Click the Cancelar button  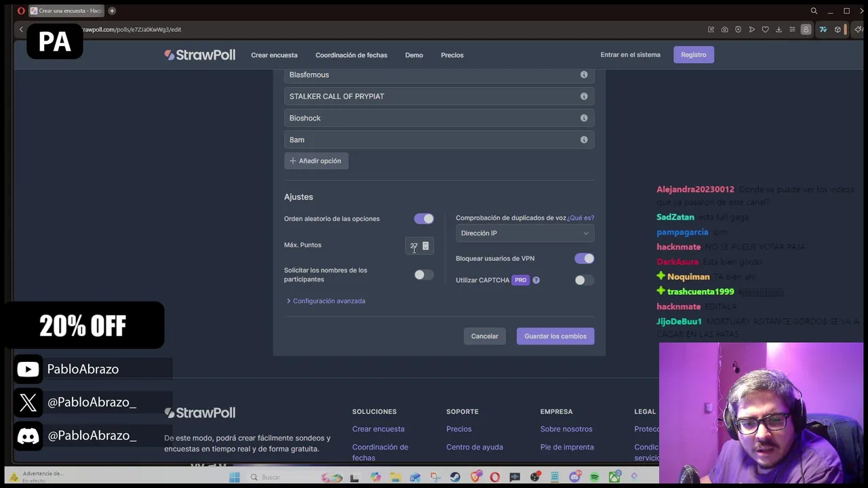484,336
